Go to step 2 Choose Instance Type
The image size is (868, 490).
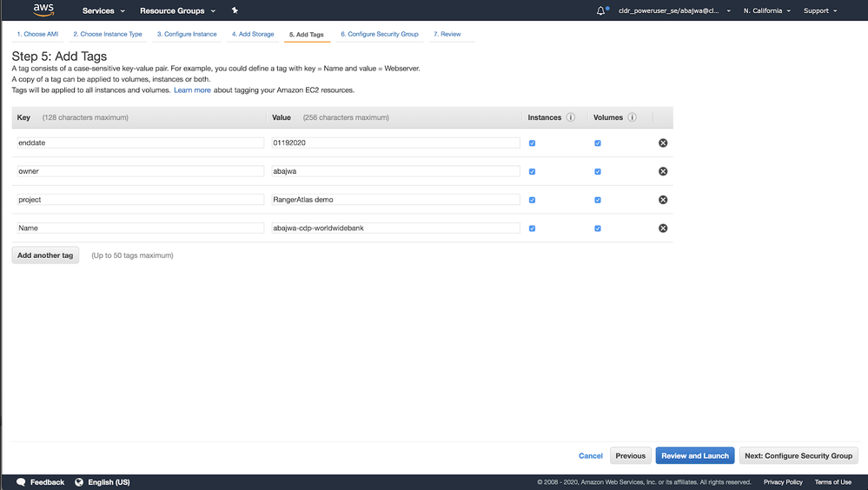108,34
